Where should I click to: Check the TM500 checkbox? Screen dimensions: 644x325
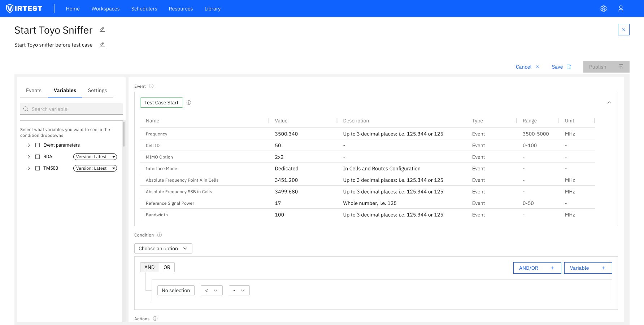coord(38,168)
